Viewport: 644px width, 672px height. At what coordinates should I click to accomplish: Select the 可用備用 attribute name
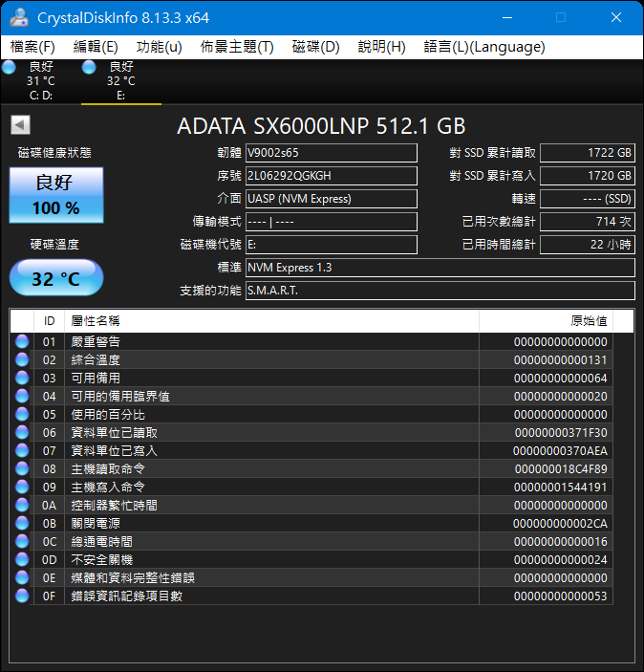tap(96, 378)
